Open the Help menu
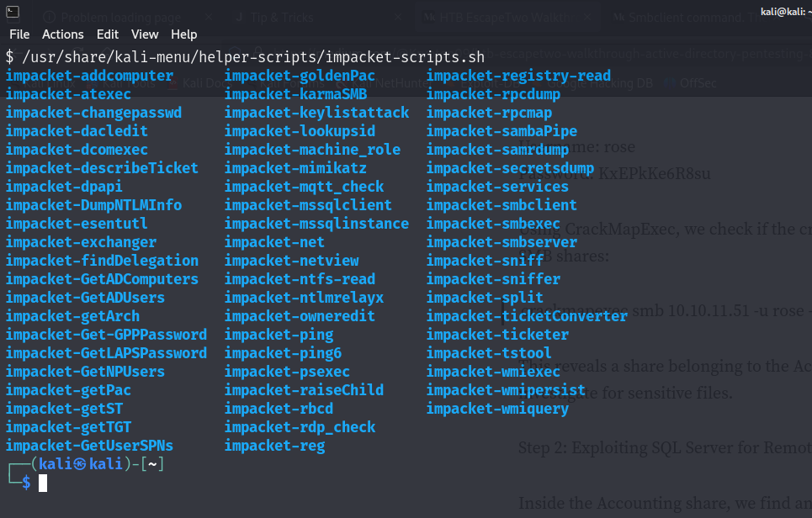This screenshot has height=518, width=812. 183,34
